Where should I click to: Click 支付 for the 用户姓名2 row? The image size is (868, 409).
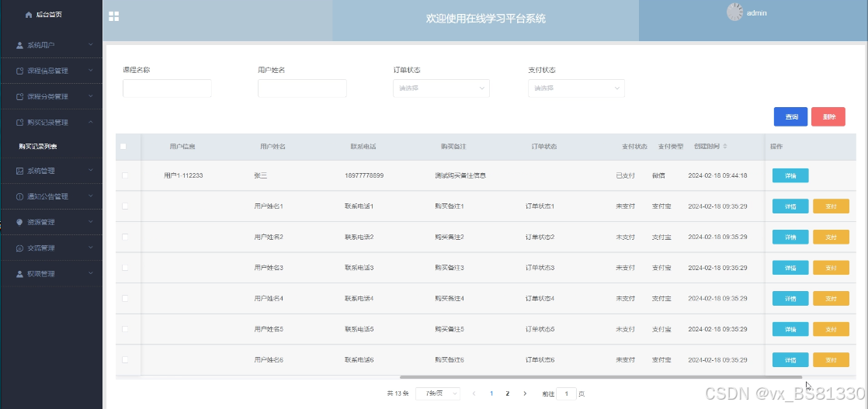point(831,237)
